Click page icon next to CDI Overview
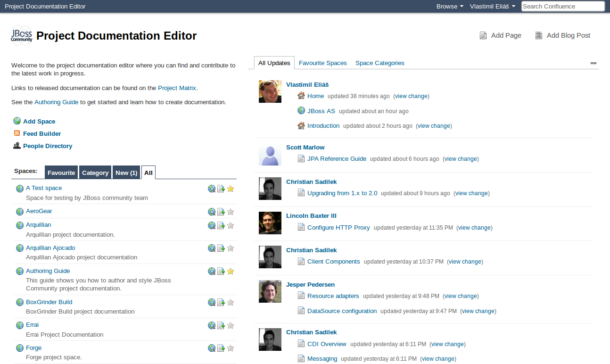This screenshot has height=364, width=610. 301,344
